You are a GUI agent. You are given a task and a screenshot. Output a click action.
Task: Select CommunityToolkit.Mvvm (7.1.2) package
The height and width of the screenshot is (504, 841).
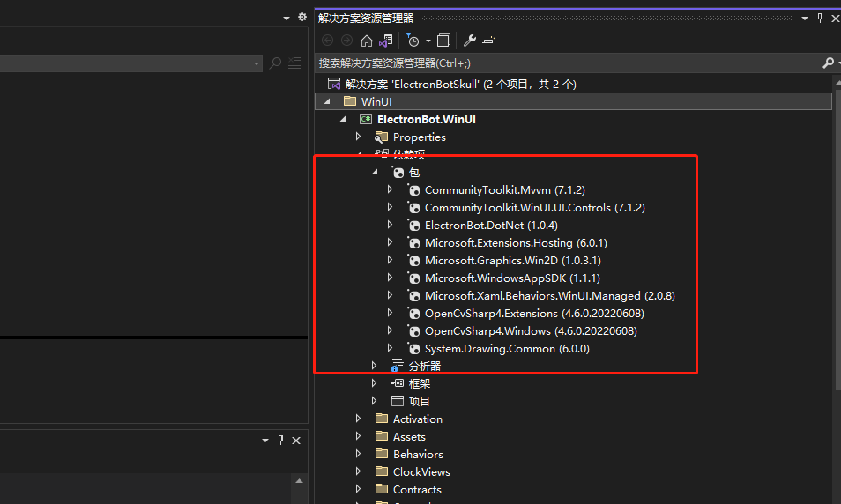coord(505,189)
